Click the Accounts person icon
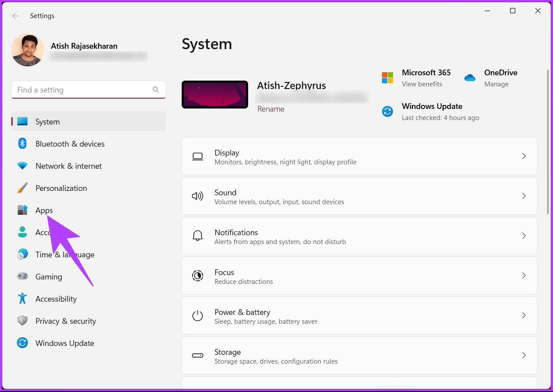 click(23, 232)
